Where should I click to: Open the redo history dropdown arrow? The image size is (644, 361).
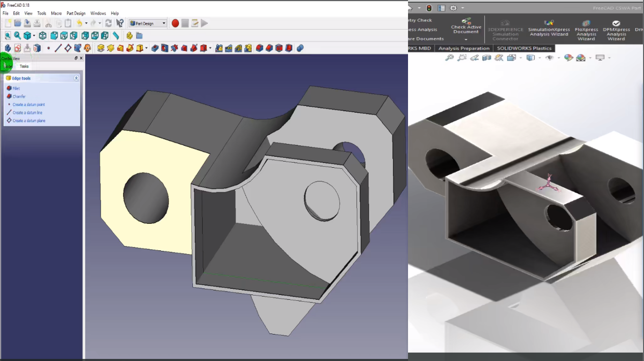[100, 23]
